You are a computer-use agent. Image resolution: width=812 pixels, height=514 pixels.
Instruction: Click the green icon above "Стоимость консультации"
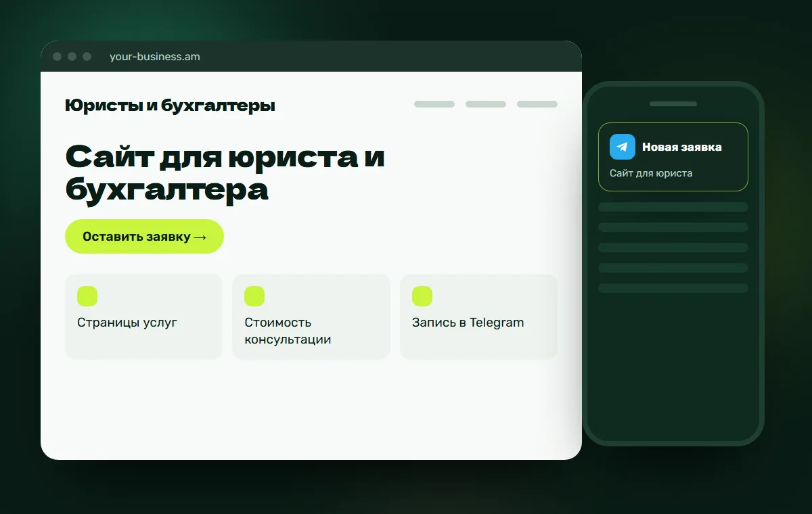(x=254, y=296)
